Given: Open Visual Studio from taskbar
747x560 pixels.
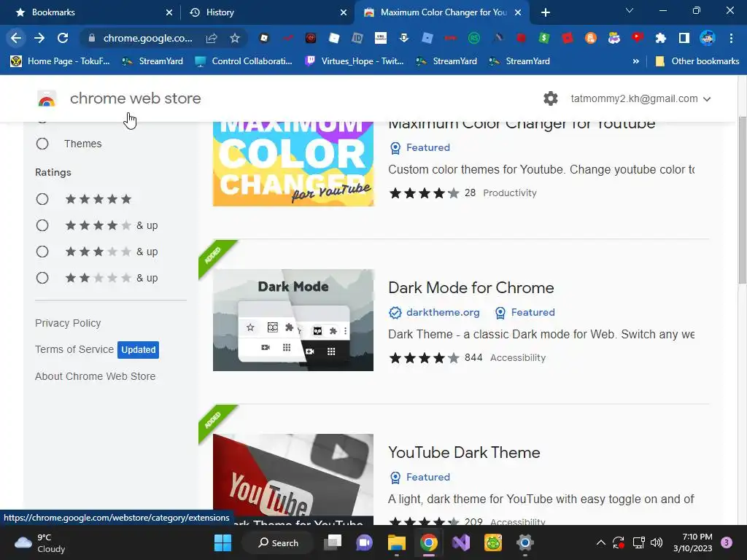Looking at the screenshot, I should pos(461,542).
